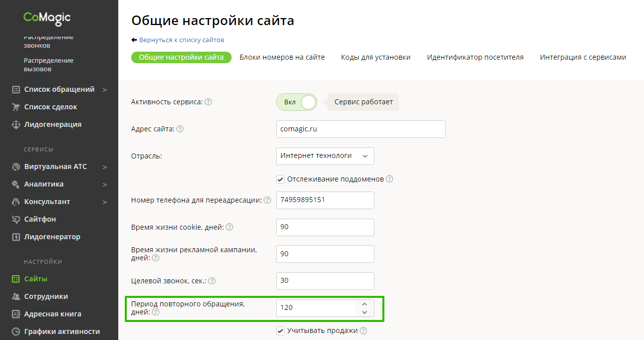Click help icon next to Целевой звонок
644x340 pixels.
(211, 281)
